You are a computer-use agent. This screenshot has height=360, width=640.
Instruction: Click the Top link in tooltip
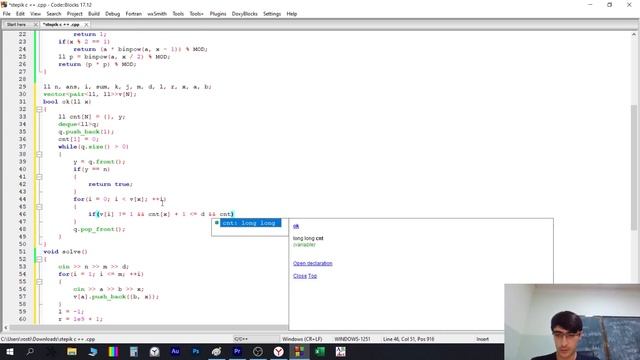tap(313, 276)
